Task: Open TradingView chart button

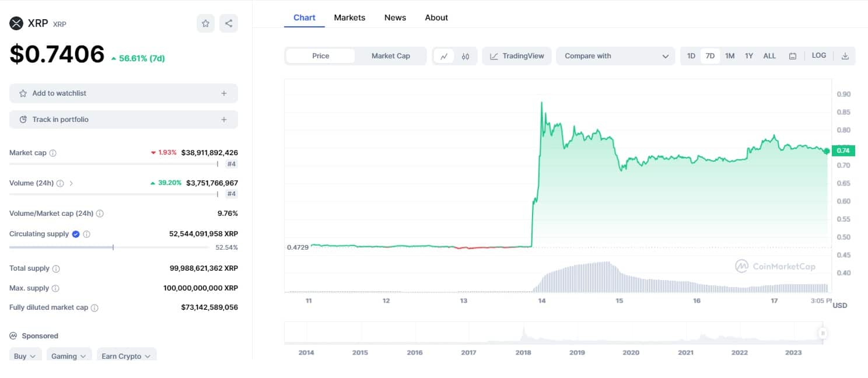Action: coord(517,56)
